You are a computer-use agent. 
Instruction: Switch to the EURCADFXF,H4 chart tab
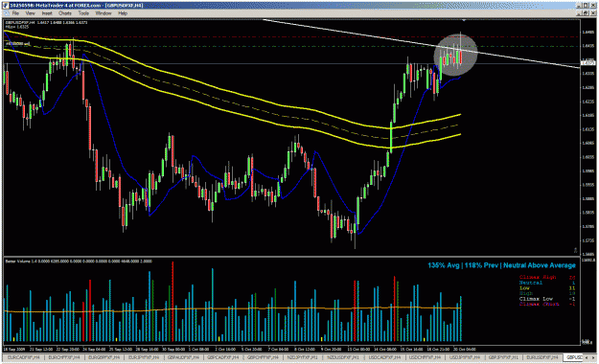pos(23,357)
